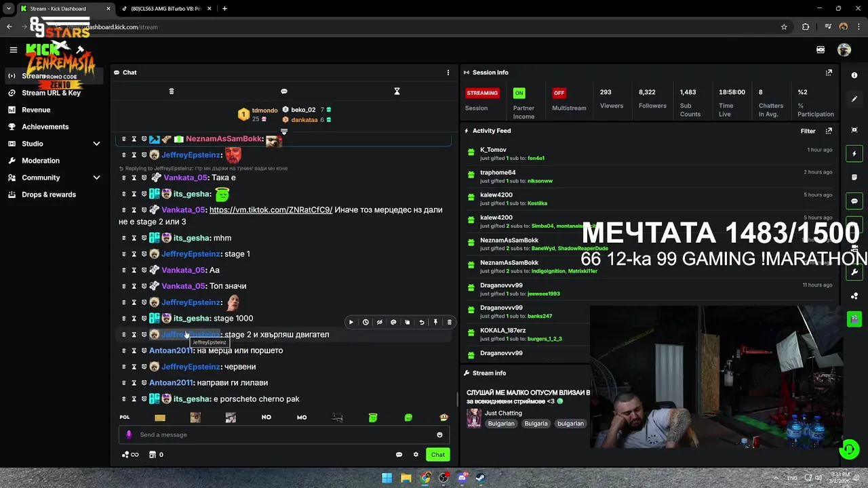Click the hourglass icon below the Chat header
Image resolution: width=868 pixels, height=488 pixels.
(397, 91)
